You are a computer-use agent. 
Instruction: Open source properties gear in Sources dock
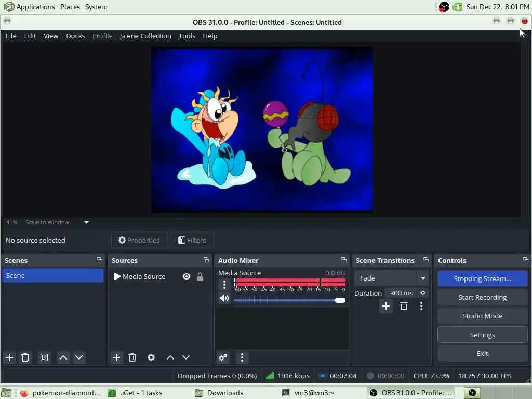[151, 357]
